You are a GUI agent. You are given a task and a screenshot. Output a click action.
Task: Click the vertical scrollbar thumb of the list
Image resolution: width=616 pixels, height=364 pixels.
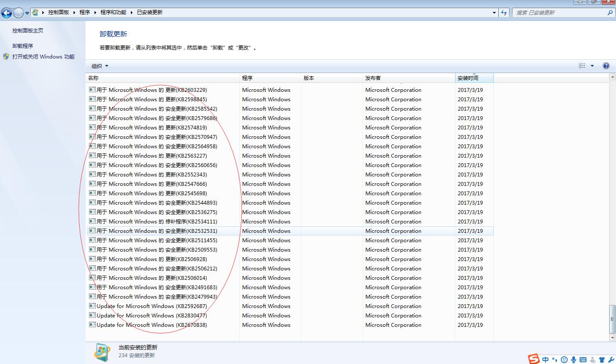point(612,319)
